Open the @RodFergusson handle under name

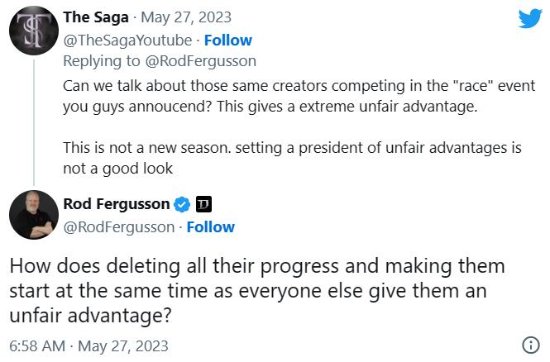point(119,227)
